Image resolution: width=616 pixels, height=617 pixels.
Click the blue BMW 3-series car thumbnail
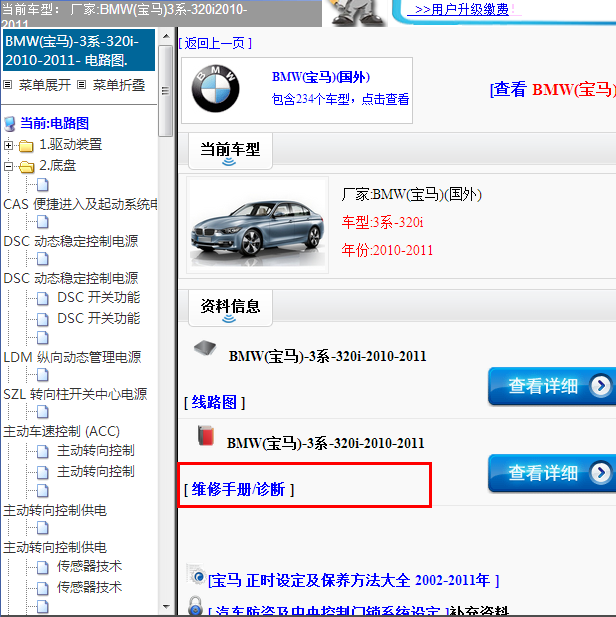pyautogui.click(x=257, y=225)
